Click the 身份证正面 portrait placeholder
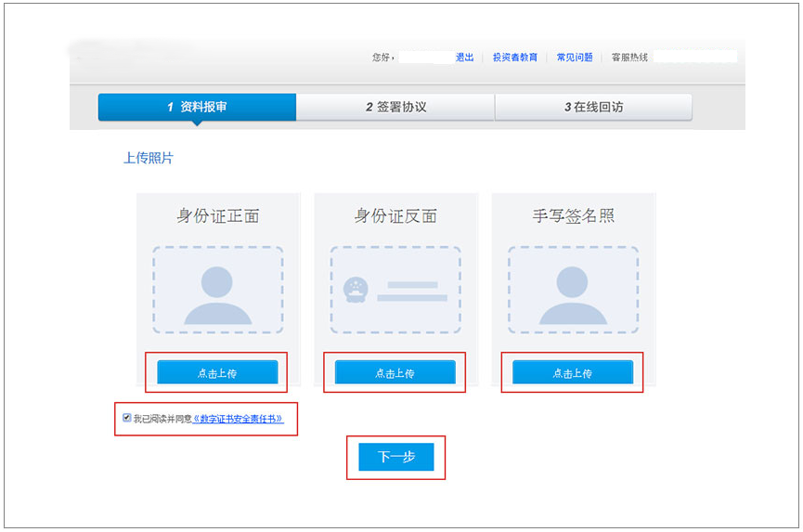The height and width of the screenshot is (532, 803). point(217,290)
